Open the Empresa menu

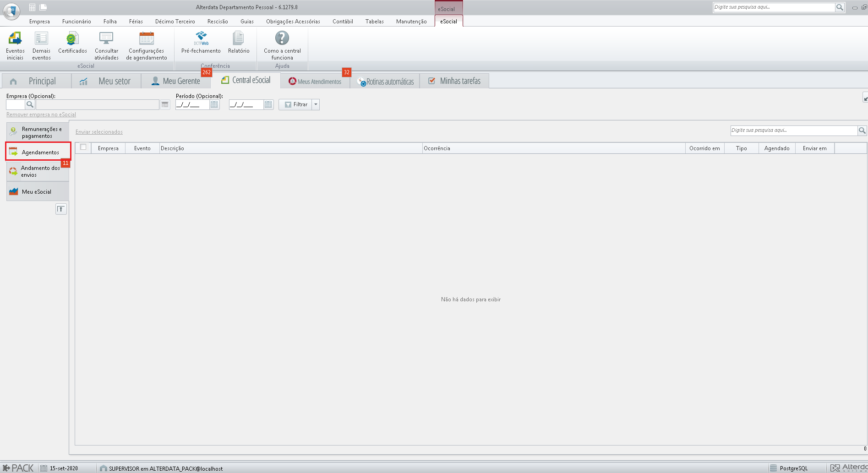tap(39, 22)
